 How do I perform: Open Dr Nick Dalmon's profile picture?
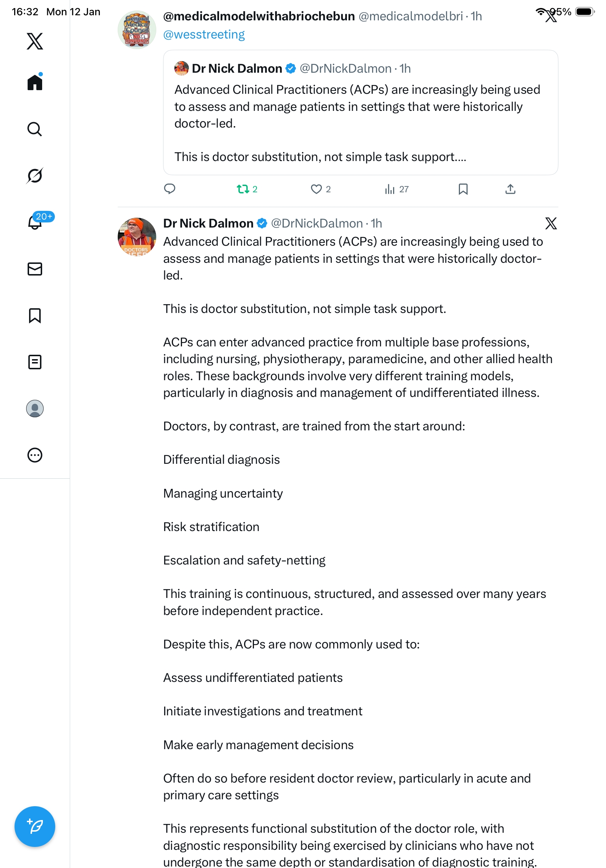[x=137, y=237]
